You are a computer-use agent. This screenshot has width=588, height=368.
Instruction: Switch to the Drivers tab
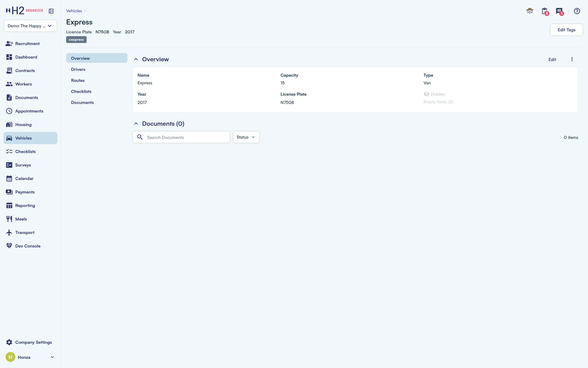pyautogui.click(x=97, y=69)
